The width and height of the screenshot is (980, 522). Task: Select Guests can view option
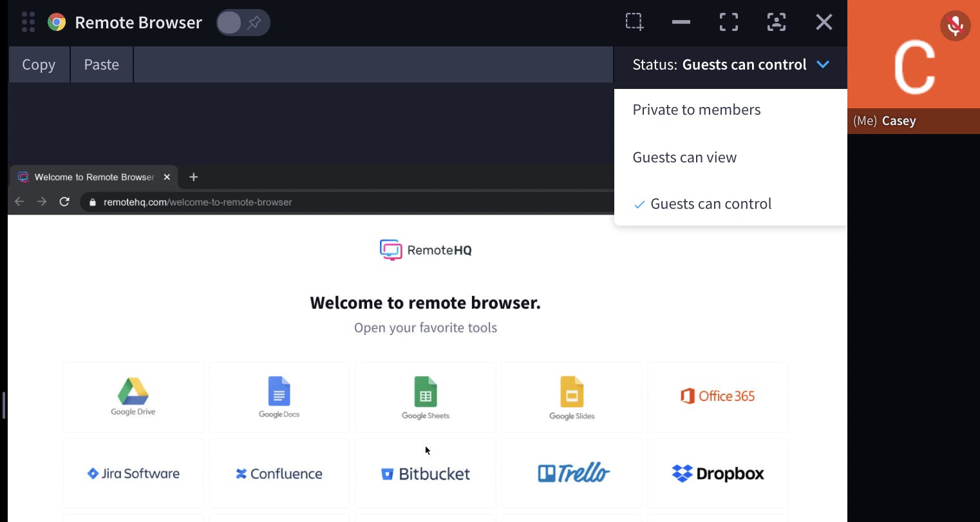click(731, 157)
